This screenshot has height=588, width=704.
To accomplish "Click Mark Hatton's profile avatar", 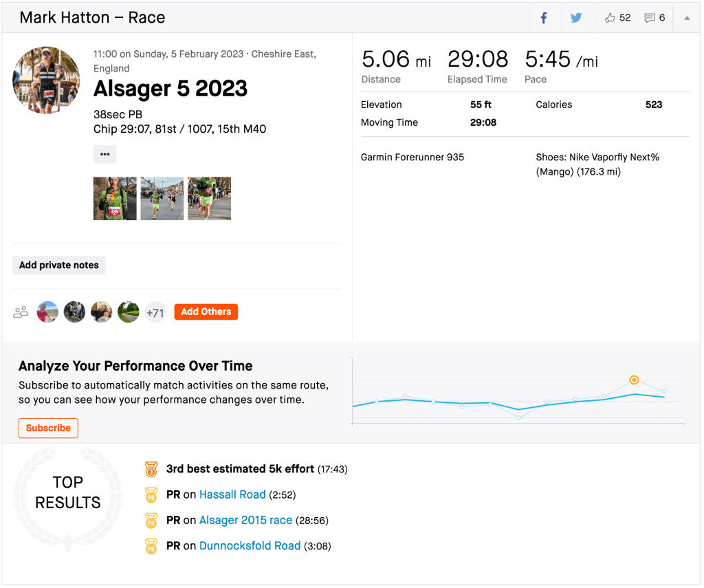I will (x=46, y=80).
